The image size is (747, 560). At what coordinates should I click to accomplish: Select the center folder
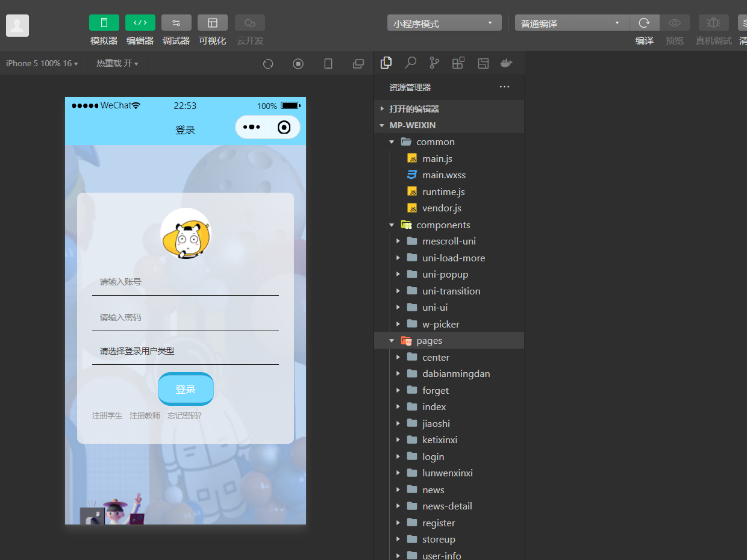[x=449, y=357]
